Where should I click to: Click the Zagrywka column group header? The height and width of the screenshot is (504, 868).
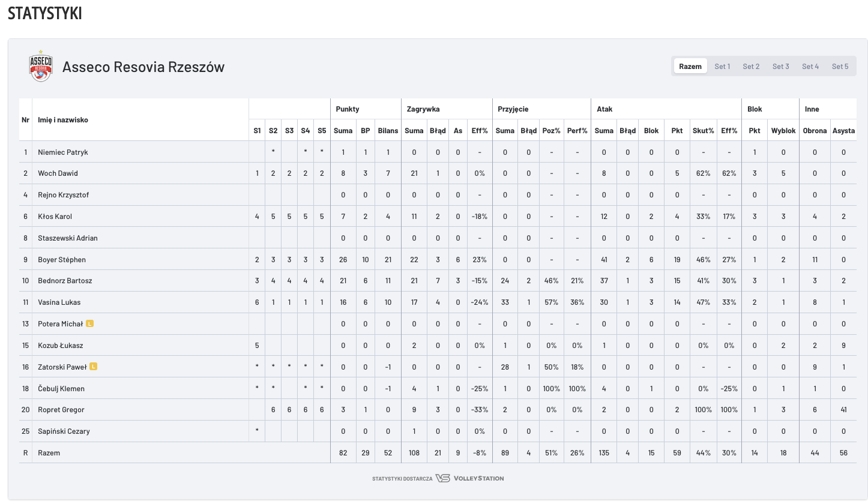point(422,109)
